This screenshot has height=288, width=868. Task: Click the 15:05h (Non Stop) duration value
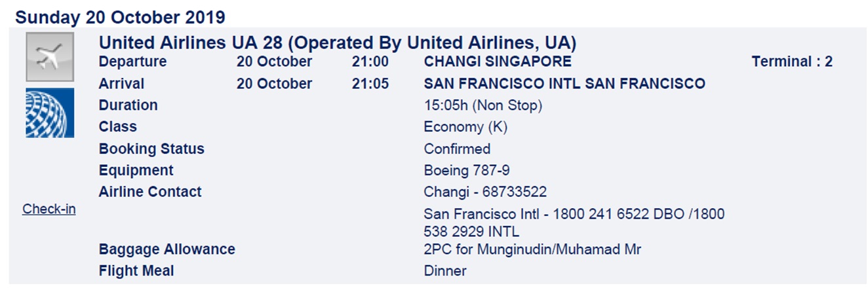[x=483, y=105]
